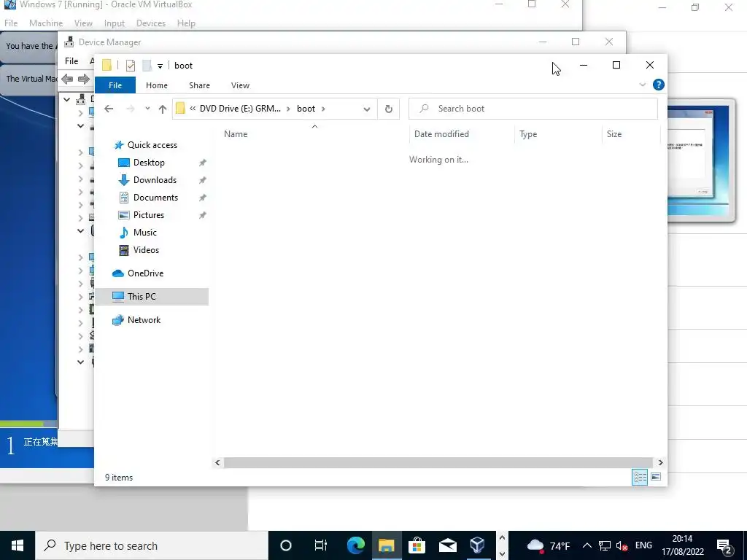
Task: Unpin Documents using its pin icon
Action: point(203,198)
